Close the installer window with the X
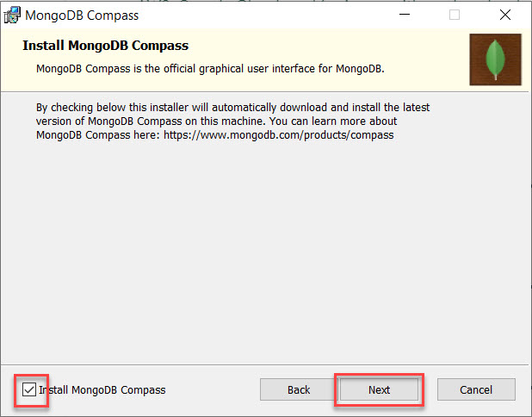Image resolution: width=532 pixels, height=417 pixels. (x=505, y=15)
